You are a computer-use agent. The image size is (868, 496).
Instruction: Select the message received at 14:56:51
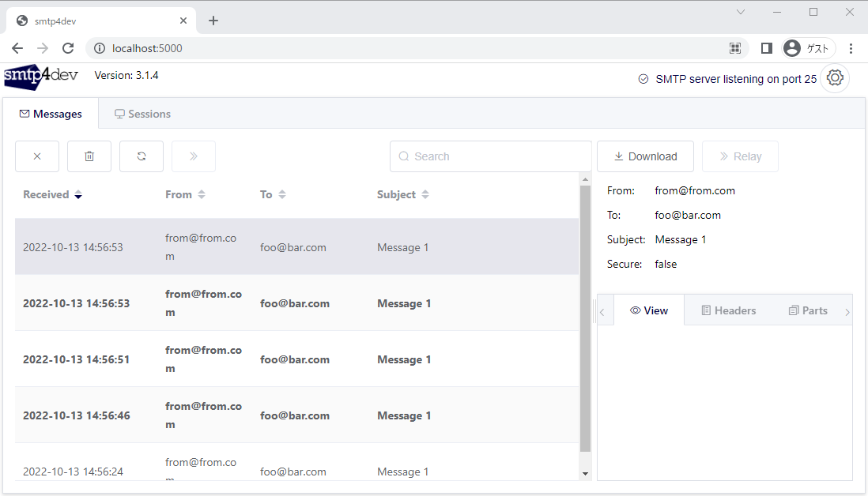coord(296,359)
